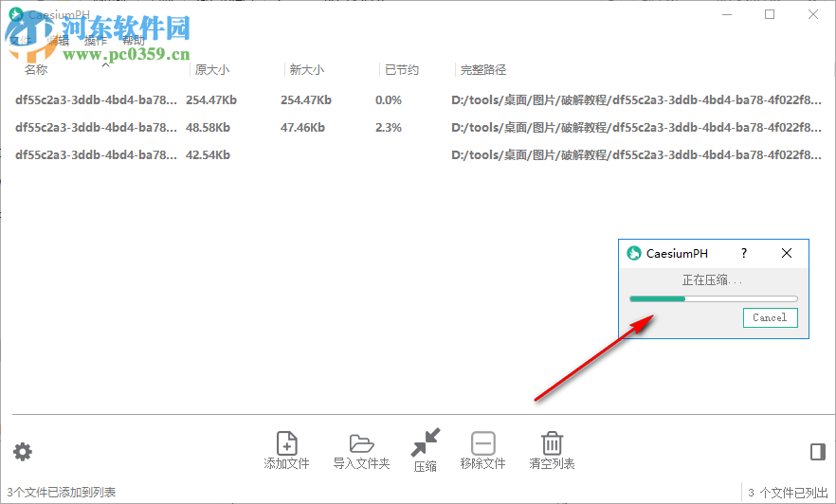This screenshot has width=836, height=504.
Task: Sort by the 新大小 column header
Action: coord(306,70)
